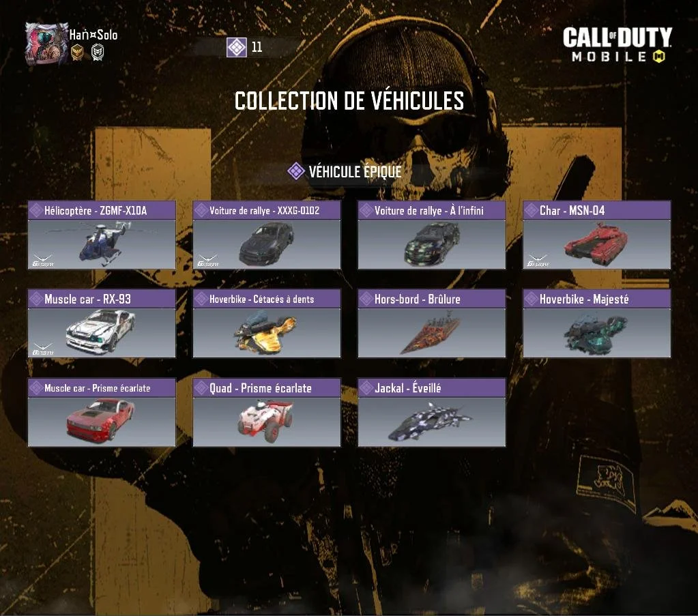Select the red Char - MSN-04 tank
This screenshot has height=616, width=698.
[x=597, y=235]
